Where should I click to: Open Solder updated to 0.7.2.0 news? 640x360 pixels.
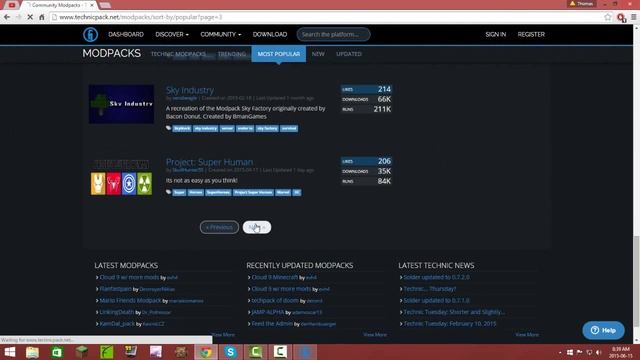pyautogui.click(x=436, y=277)
